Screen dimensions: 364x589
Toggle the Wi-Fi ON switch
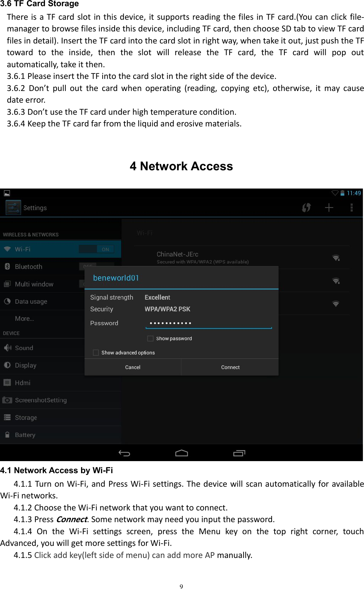97,249
